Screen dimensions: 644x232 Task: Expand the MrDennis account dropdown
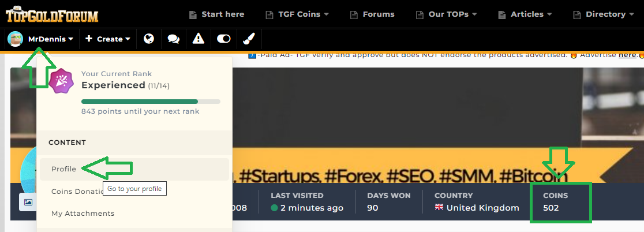[x=50, y=39]
